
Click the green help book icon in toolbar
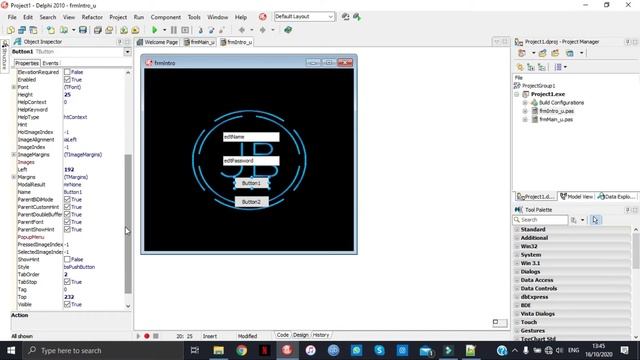pos(288,30)
